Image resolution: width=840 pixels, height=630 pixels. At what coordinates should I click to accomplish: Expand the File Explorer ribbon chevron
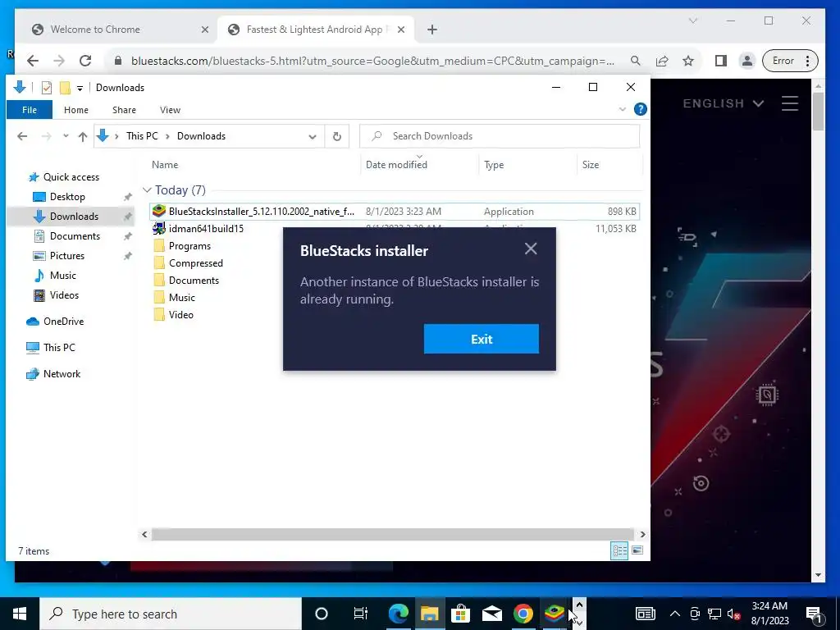[622, 109]
